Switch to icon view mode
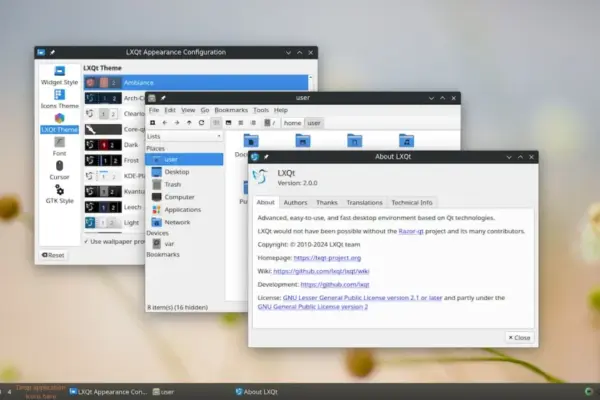 (x=216, y=123)
